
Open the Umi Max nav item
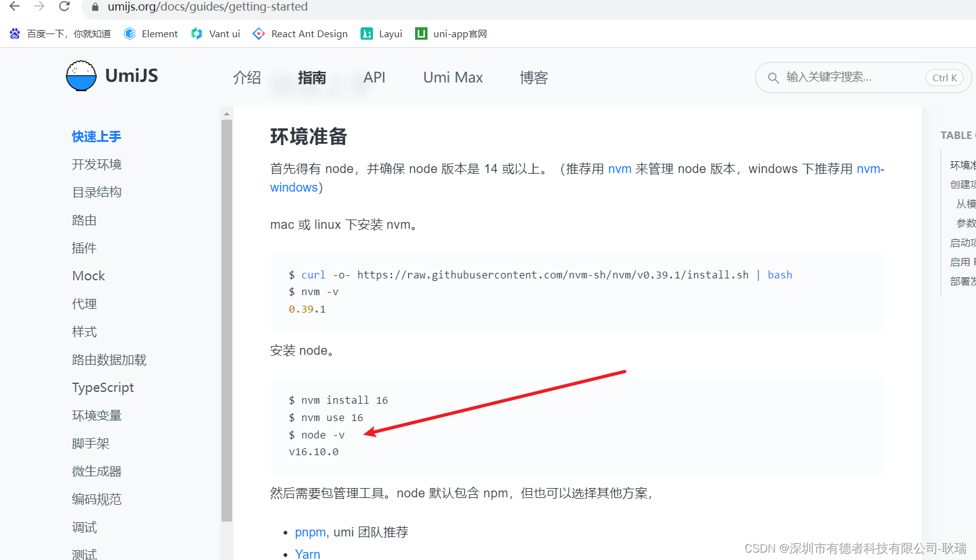[x=453, y=78]
